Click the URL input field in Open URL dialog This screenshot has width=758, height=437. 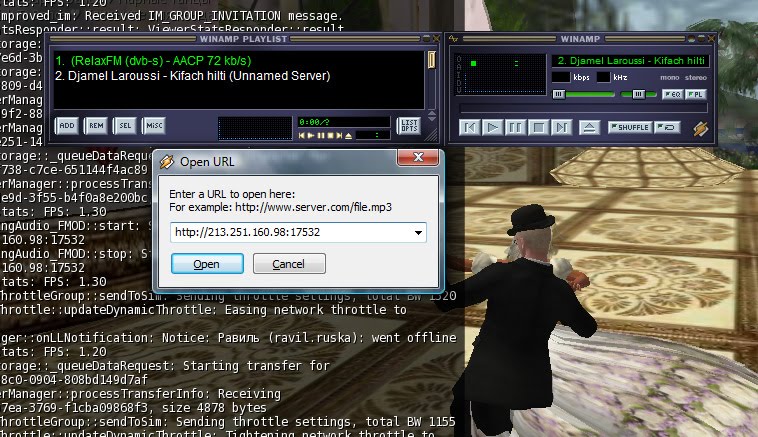(292, 233)
